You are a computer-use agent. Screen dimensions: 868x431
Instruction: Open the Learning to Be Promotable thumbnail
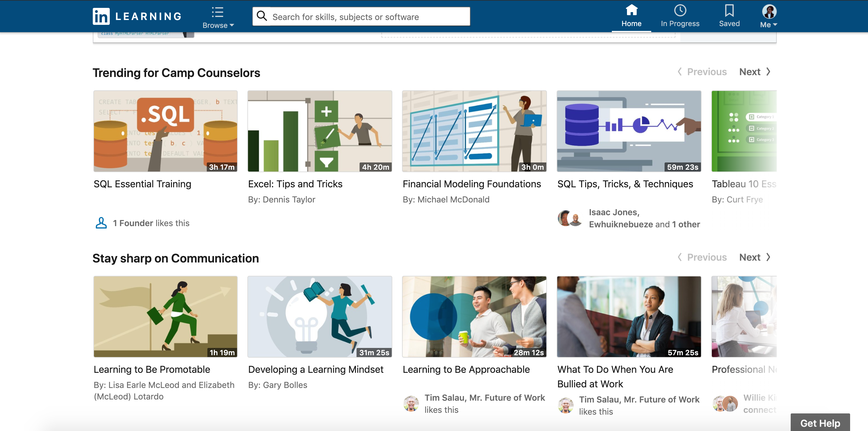166,317
